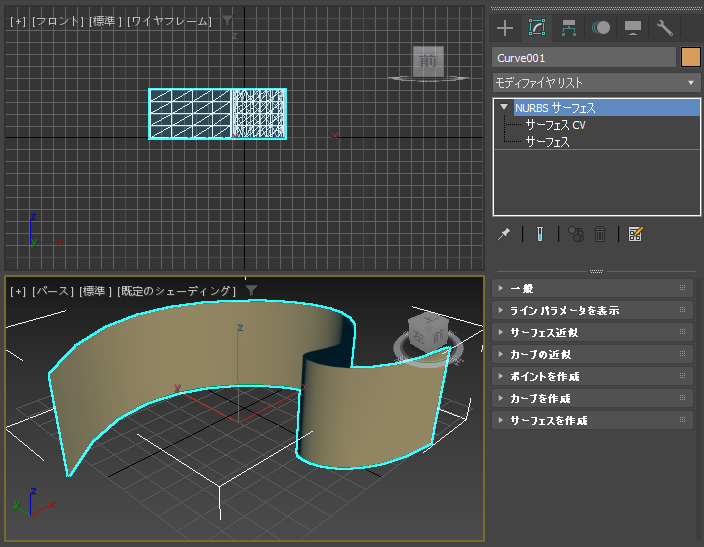Open the Utilities wrench tab
This screenshot has width=704, height=547.
[x=664, y=28]
